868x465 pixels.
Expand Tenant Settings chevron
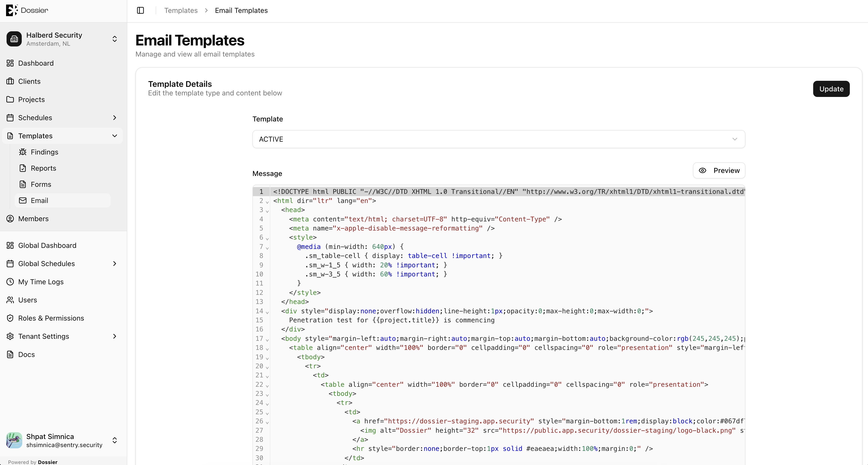(x=115, y=337)
